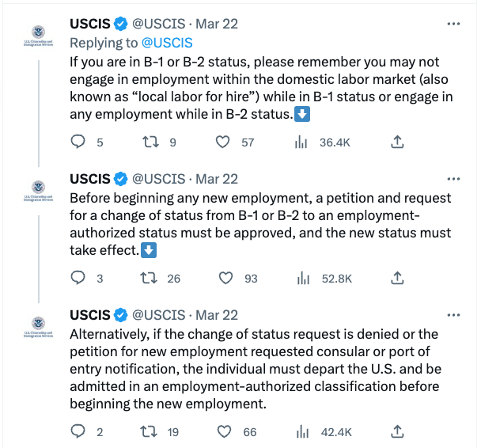Retweet the tweet with 19 retweets
Image resolution: width=481 pixels, height=448 pixels.
(x=150, y=431)
